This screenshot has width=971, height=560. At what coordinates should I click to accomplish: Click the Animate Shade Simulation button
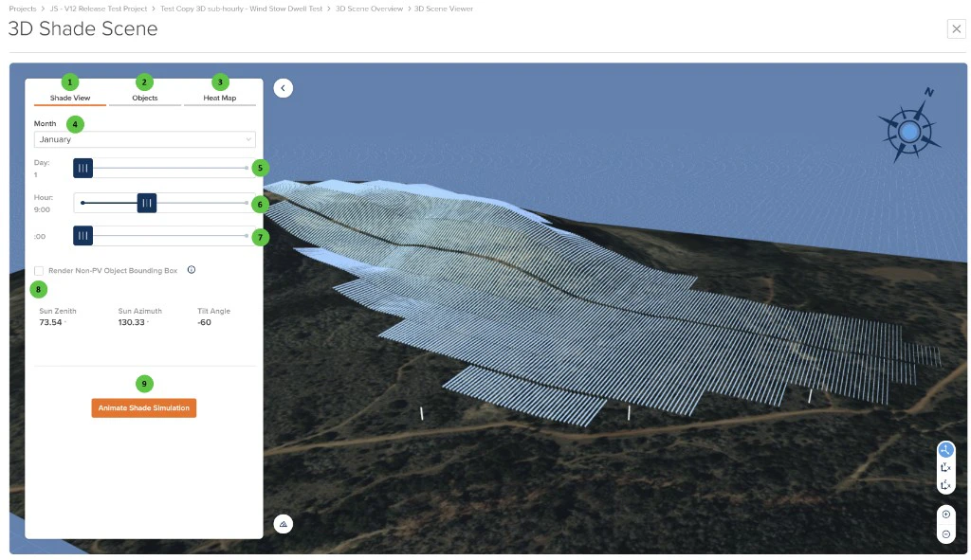[x=144, y=407]
